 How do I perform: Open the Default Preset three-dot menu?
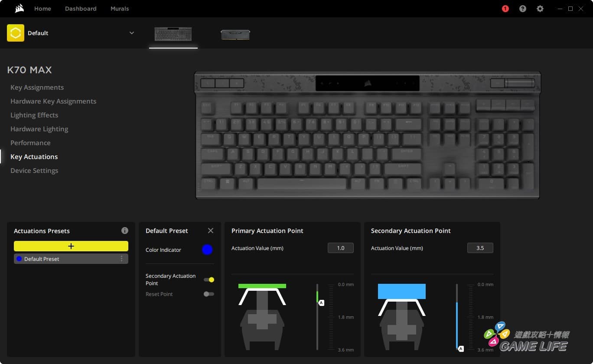coord(121,259)
